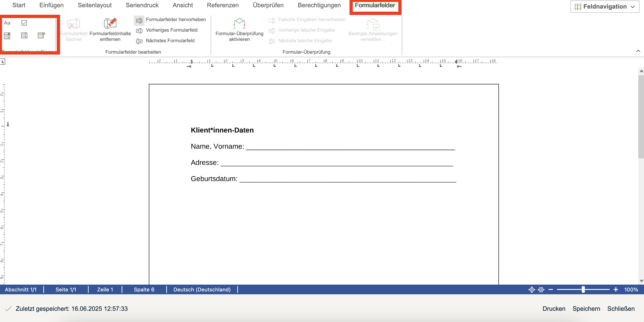Select the Formularfelder tab

click(375, 5)
